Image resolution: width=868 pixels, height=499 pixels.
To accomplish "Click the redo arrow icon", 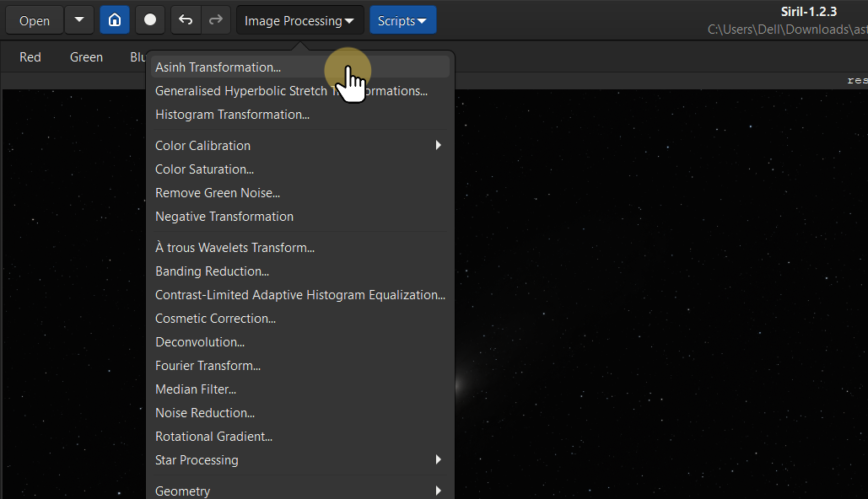I will coord(215,20).
